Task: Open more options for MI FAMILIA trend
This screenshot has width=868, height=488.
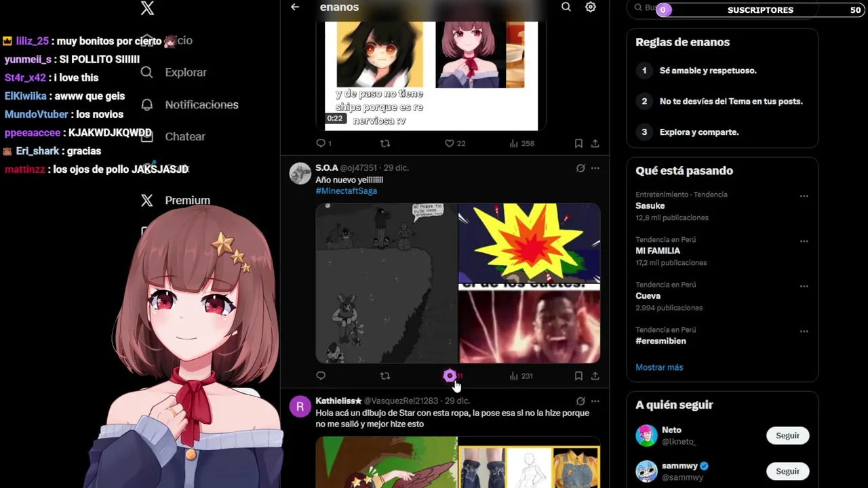Action: click(804, 241)
